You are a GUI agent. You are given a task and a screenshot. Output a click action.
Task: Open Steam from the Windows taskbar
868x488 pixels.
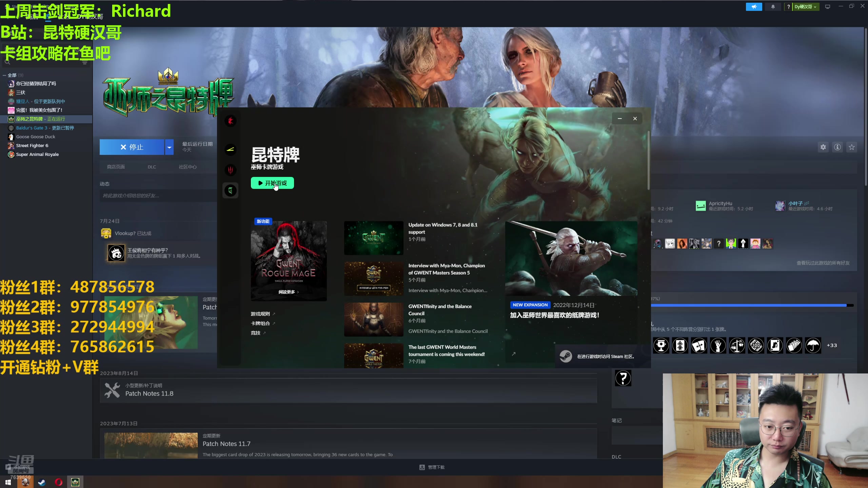click(x=42, y=482)
